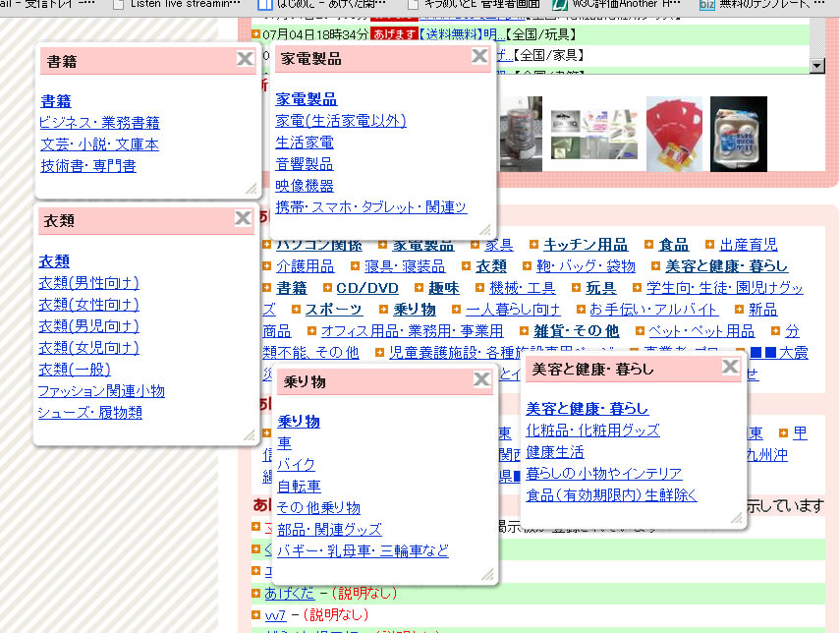Open the ビジネス・業務書籍 link
The height and width of the screenshot is (633, 840).
pos(99,123)
